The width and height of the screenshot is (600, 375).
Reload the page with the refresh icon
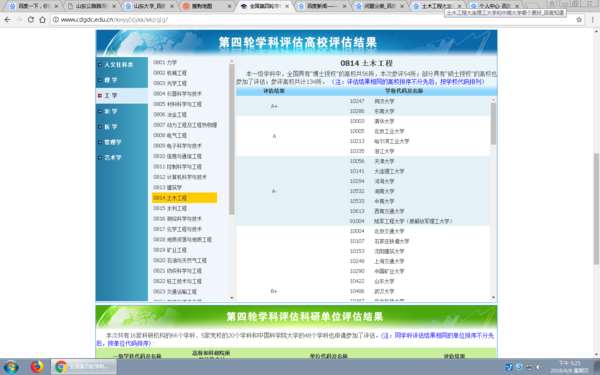click(31, 20)
